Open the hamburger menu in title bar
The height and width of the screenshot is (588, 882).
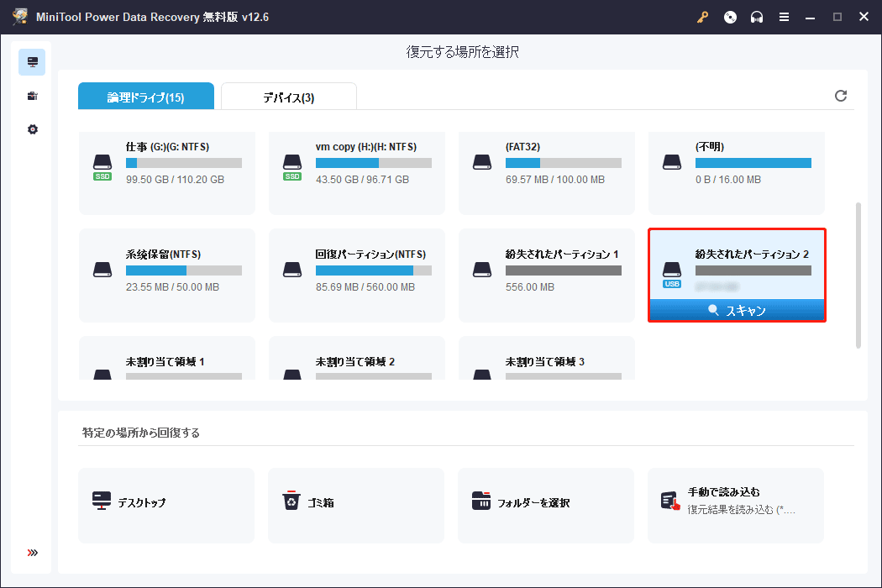(x=784, y=17)
